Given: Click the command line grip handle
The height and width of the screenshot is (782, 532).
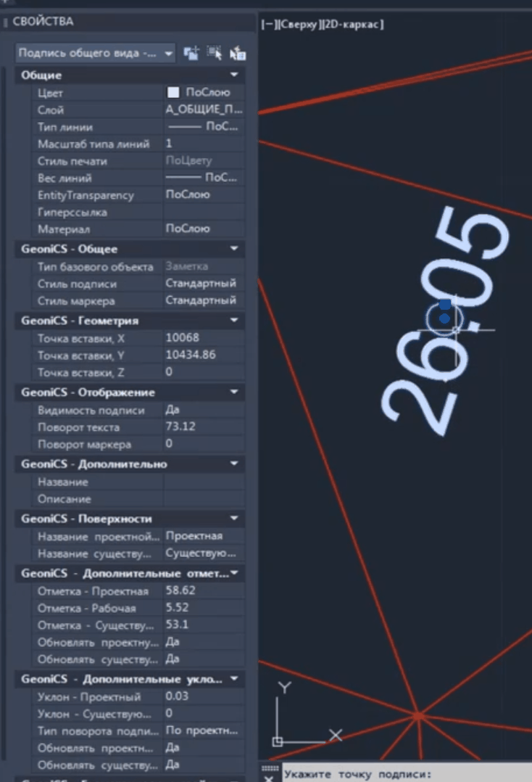Looking at the screenshot, I should (x=269, y=767).
